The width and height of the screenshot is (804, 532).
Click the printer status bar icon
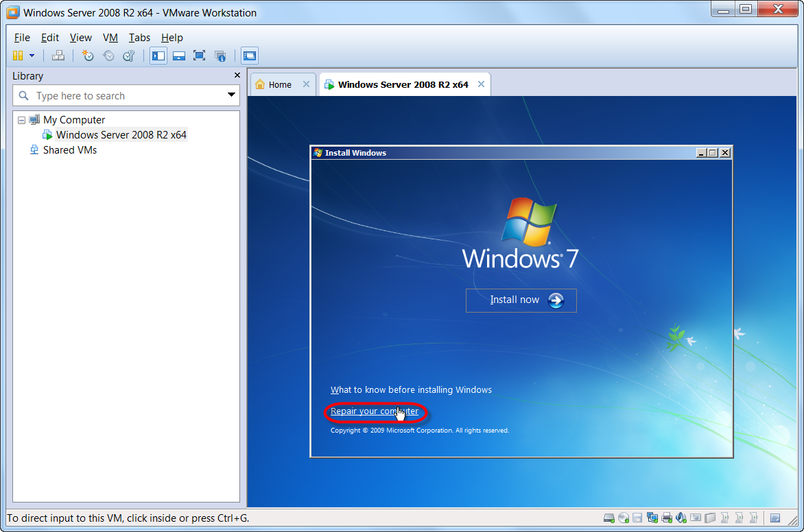pyautogui.click(x=667, y=518)
